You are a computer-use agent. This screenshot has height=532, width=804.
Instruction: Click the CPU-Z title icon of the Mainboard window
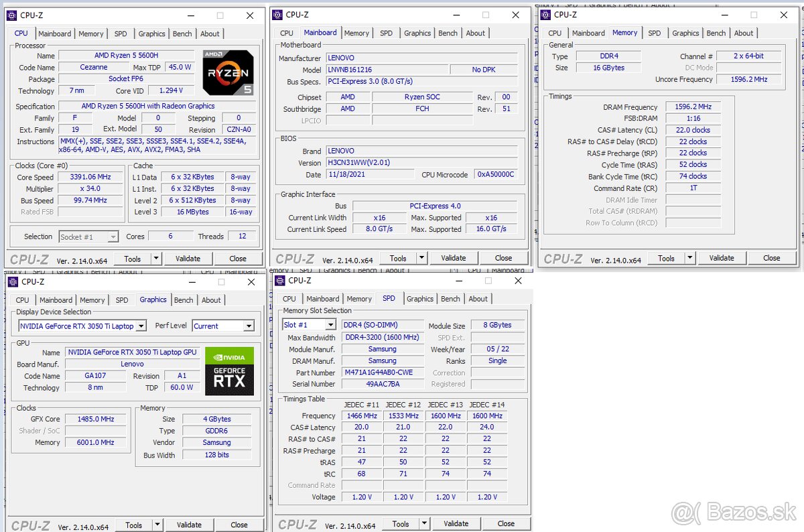pos(278,14)
